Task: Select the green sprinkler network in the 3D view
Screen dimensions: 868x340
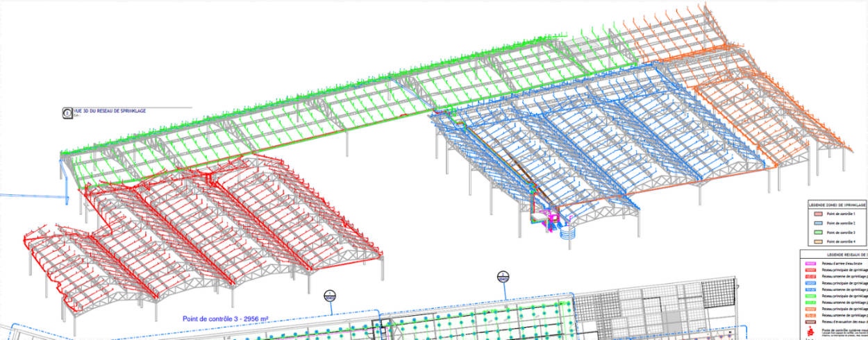Action: click(x=278, y=117)
